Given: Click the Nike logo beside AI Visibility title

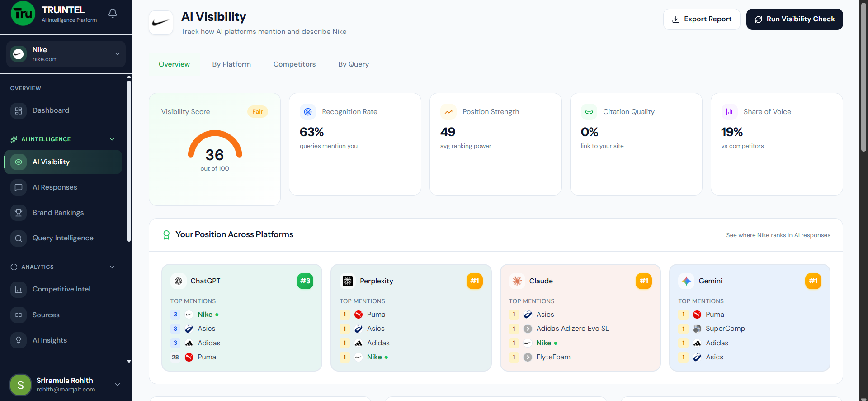Looking at the screenshot, I should tap(161, 23).
